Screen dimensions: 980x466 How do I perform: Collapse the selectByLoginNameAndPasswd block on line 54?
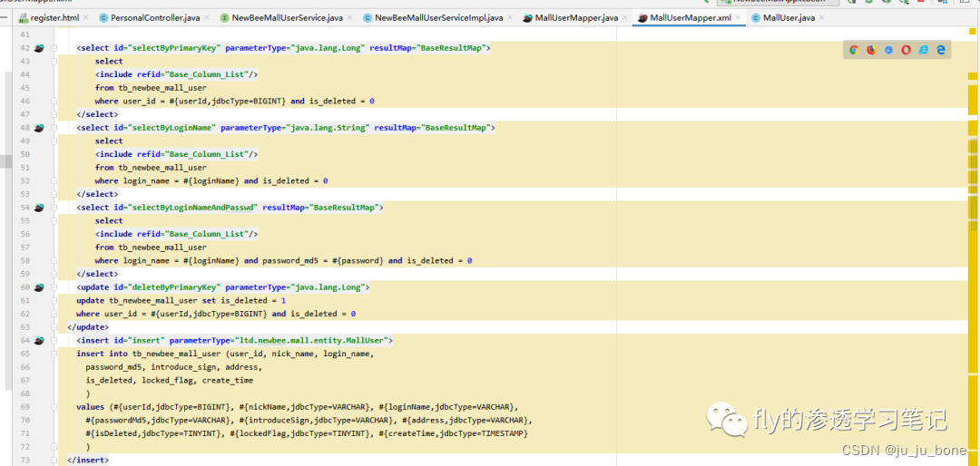(x=54, y=208)
